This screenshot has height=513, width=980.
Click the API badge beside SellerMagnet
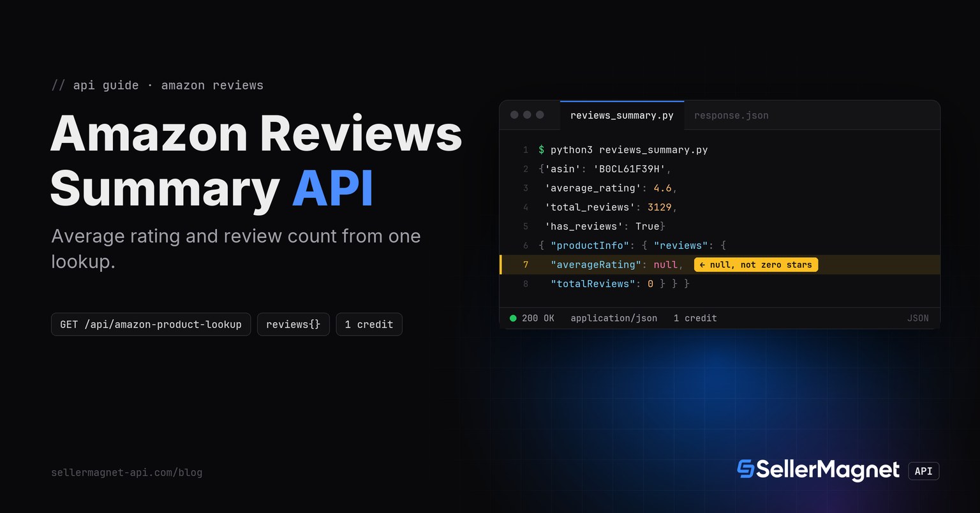(x=923, y=471)
